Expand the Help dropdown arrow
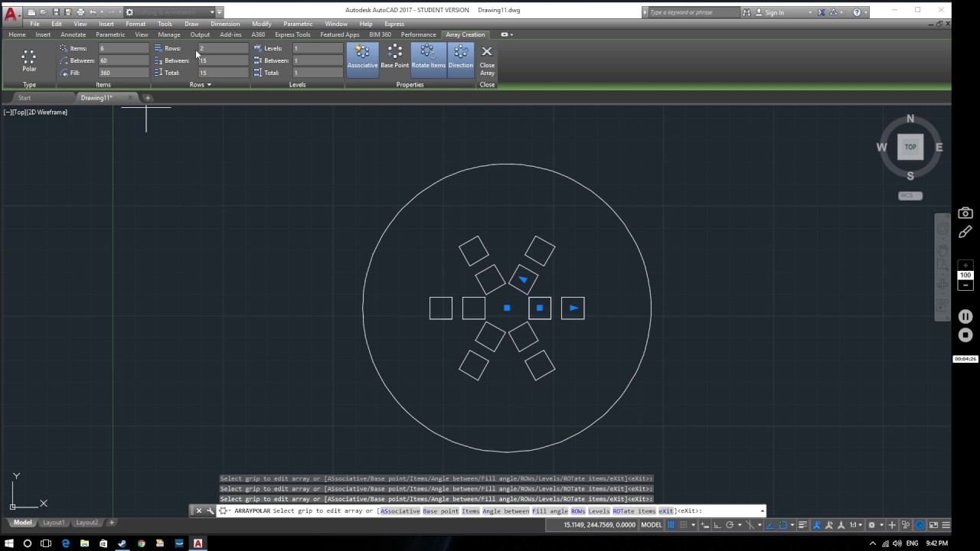980x551 pixels. [867, 12]
